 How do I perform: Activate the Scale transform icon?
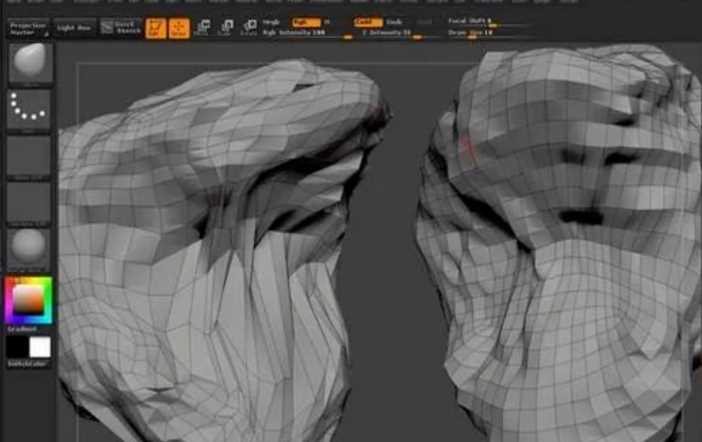[x=226, y=27]
